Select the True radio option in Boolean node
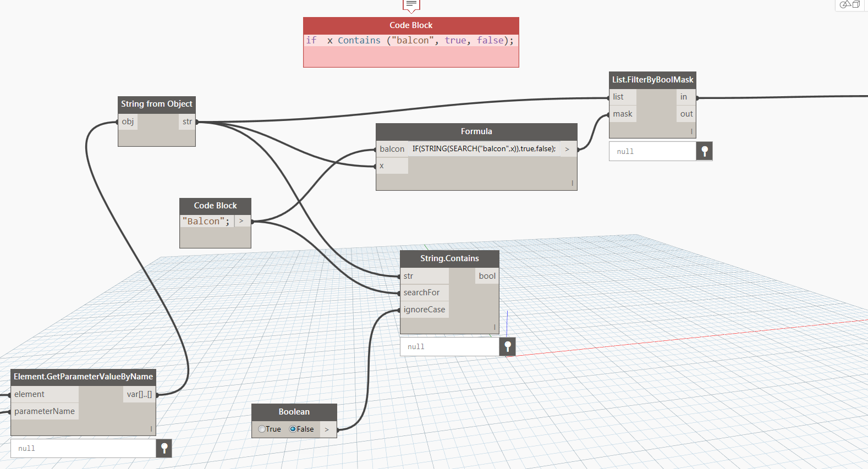Screen dimensions: 868x469 (x=262, y=429)
